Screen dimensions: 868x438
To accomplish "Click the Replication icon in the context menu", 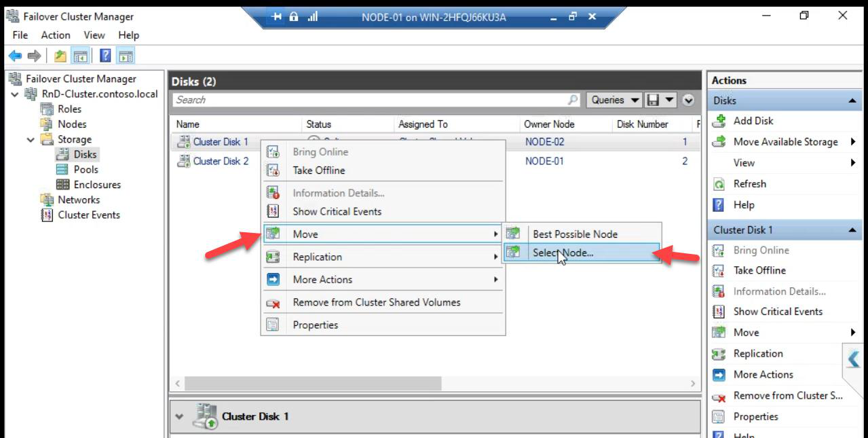I will pos(273,257).
